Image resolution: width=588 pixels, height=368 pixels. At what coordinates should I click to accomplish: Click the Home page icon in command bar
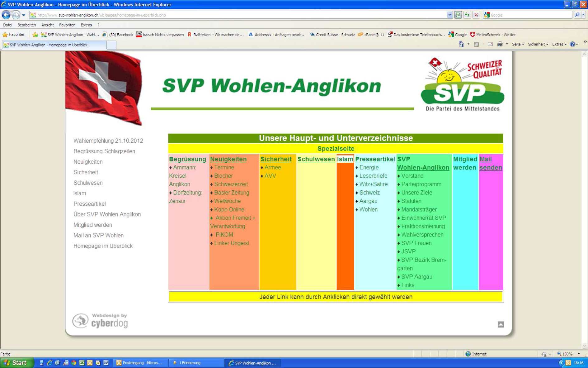pos(461,44)
